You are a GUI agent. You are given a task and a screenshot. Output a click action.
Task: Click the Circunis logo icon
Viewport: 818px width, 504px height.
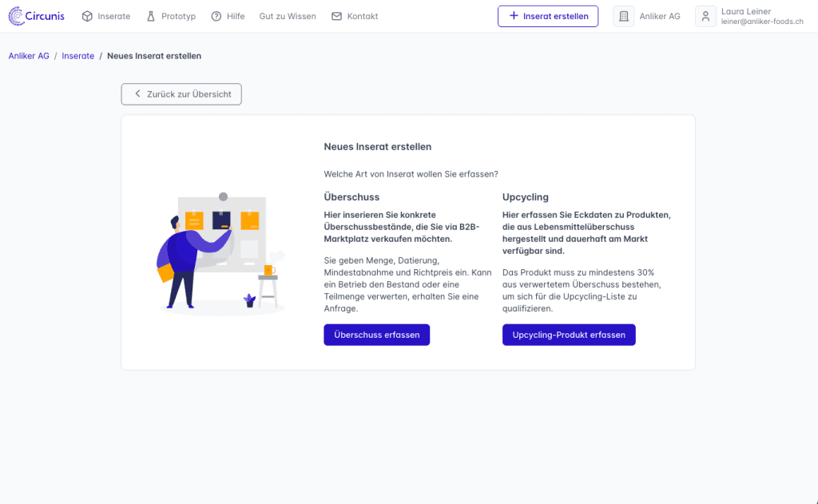click(x=17, y=16)
